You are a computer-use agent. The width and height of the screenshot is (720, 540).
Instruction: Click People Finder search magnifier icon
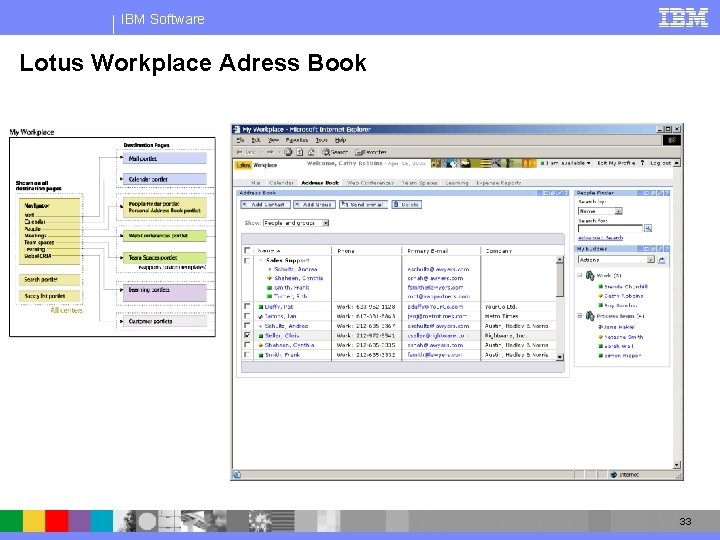tap(648, 228)
